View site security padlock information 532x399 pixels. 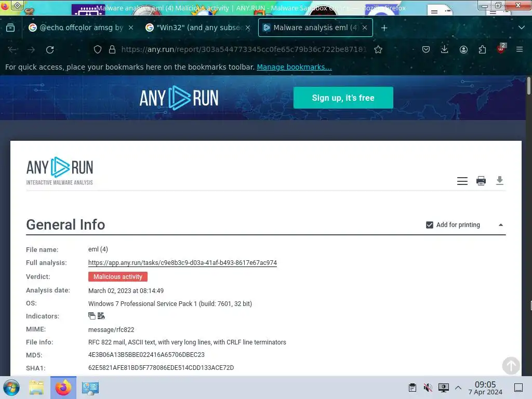[112, 49]
